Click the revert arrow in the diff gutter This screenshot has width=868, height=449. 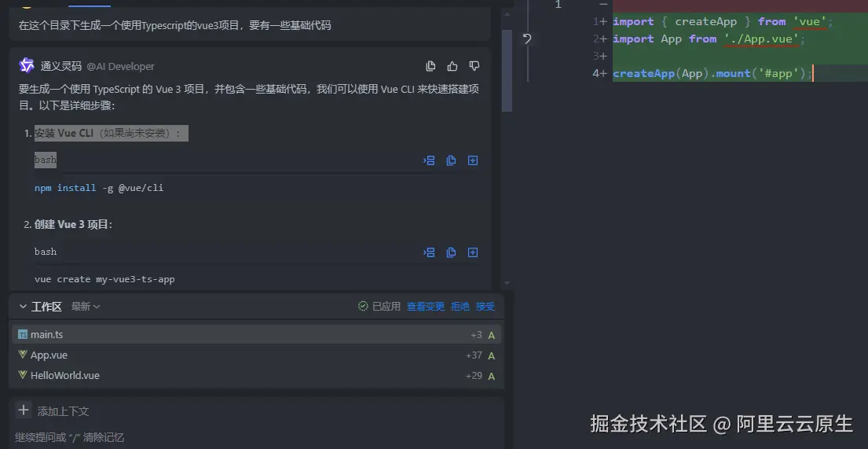(527, 39)
